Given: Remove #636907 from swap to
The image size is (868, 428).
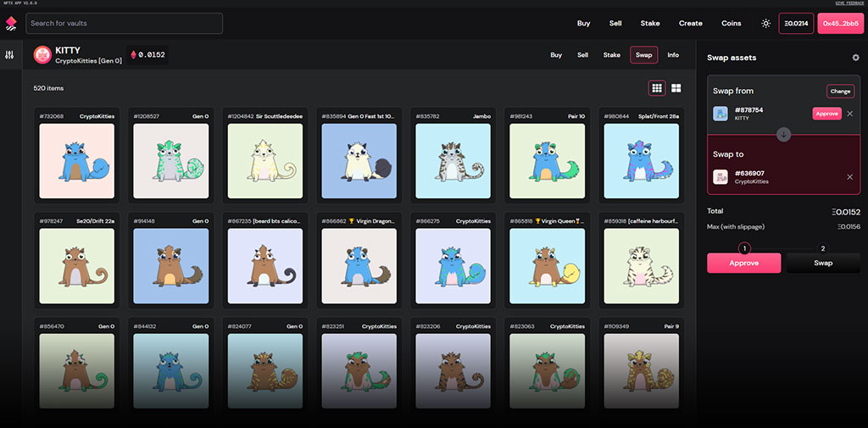Looking at the screenshot, I should (850, 177).
